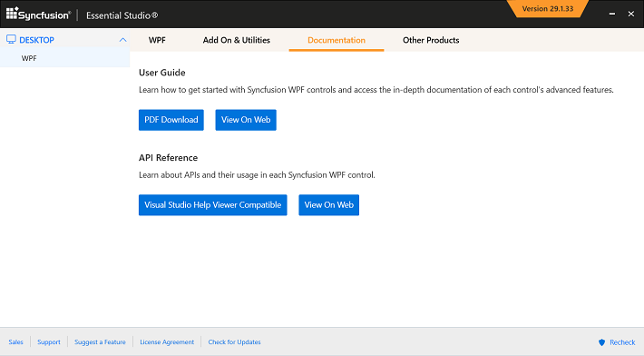644x356 pixels.
Task: Open the Sales link in footer
Action: (16, 342)
